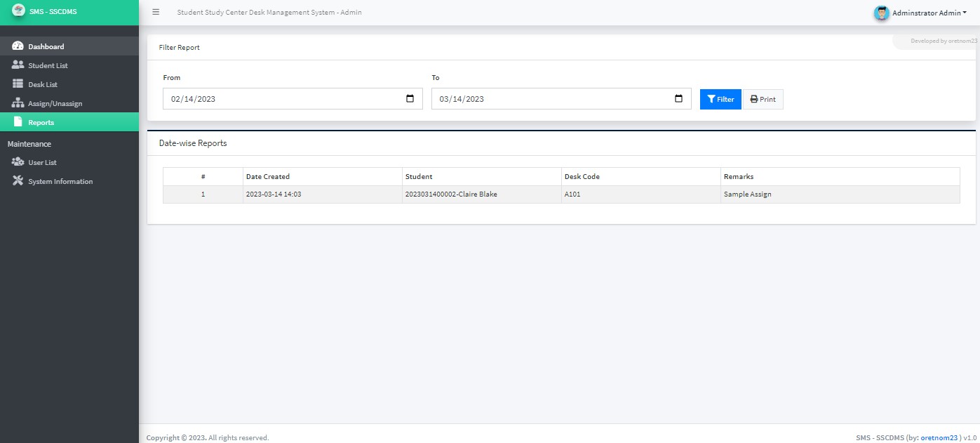
Task: Click the Assign/Unassign hierarchy icon
Action: pyautogui.click(x=18, y=103)
